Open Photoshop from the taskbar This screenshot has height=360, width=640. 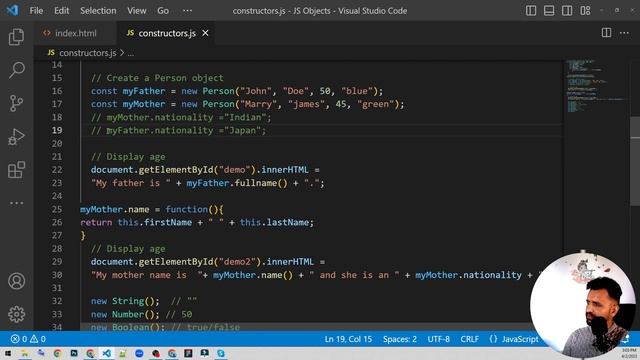tap(74, 353)
